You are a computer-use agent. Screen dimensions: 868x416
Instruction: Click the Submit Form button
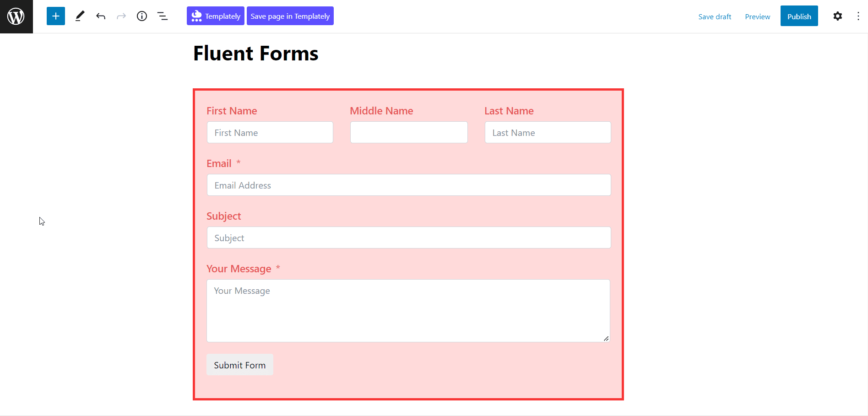click(239, 365)
